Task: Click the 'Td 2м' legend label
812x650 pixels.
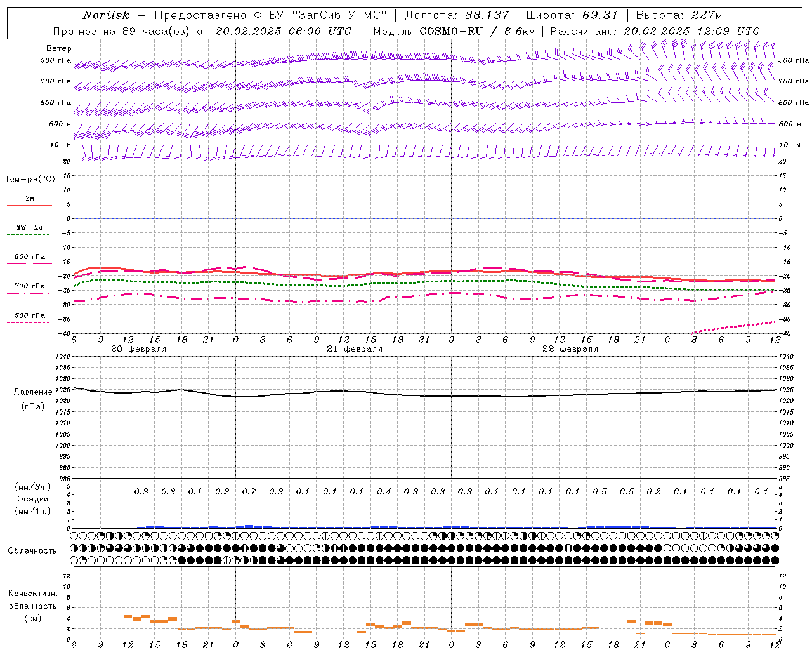Action: click(30, 227)
